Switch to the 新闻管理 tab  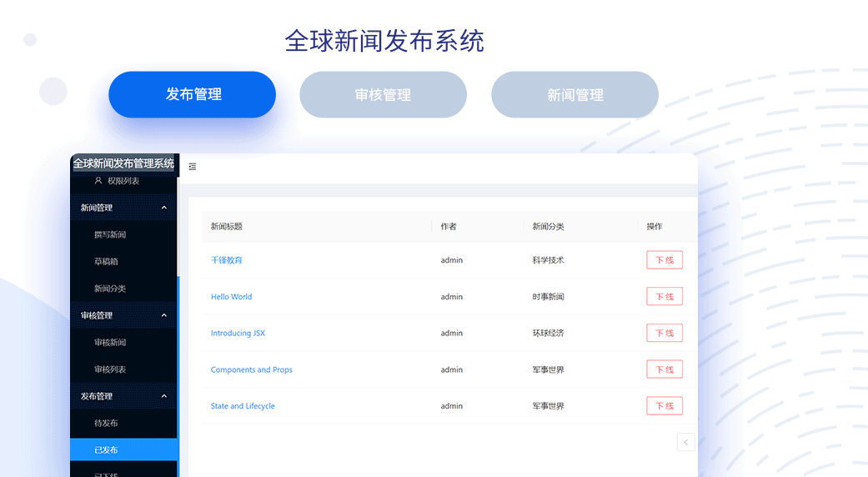pos(574,95)
